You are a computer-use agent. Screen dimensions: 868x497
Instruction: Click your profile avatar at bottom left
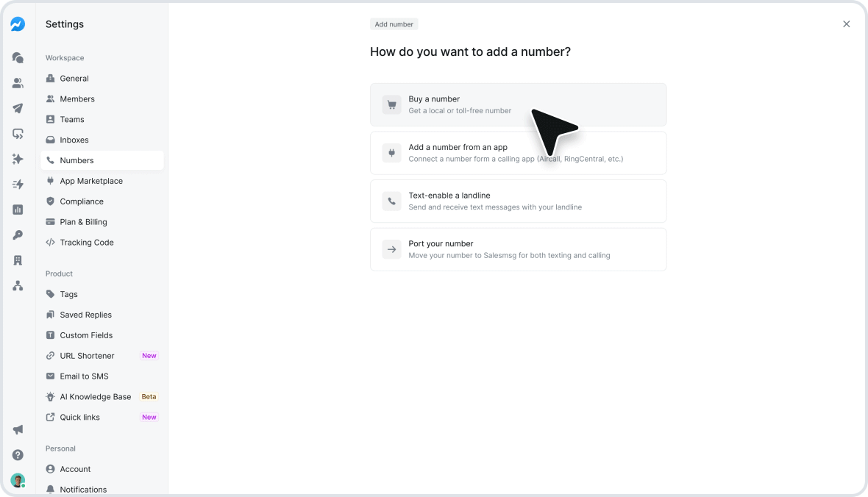point(18,479)
